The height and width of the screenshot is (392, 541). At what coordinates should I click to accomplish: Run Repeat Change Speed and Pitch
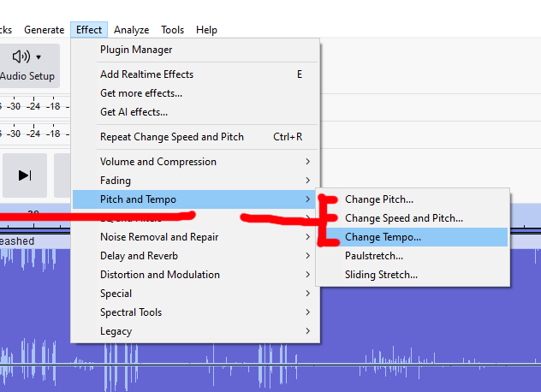coord(172,137)
